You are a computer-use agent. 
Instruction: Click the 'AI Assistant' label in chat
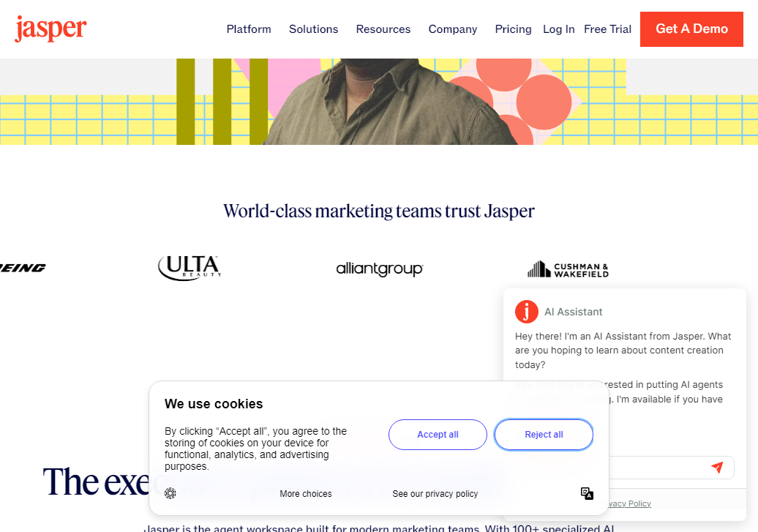pos(574,312)
